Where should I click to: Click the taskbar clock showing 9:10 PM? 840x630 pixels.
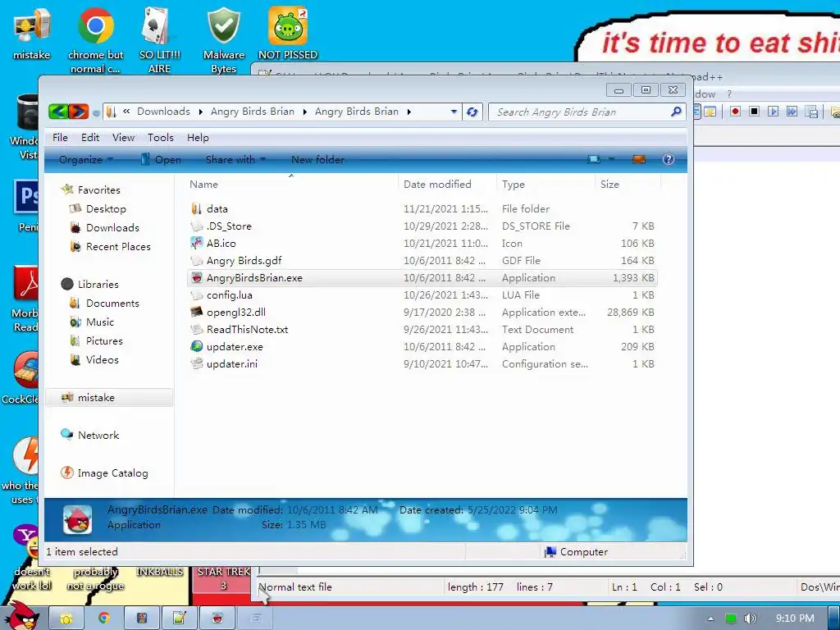[x=795, y=619]
